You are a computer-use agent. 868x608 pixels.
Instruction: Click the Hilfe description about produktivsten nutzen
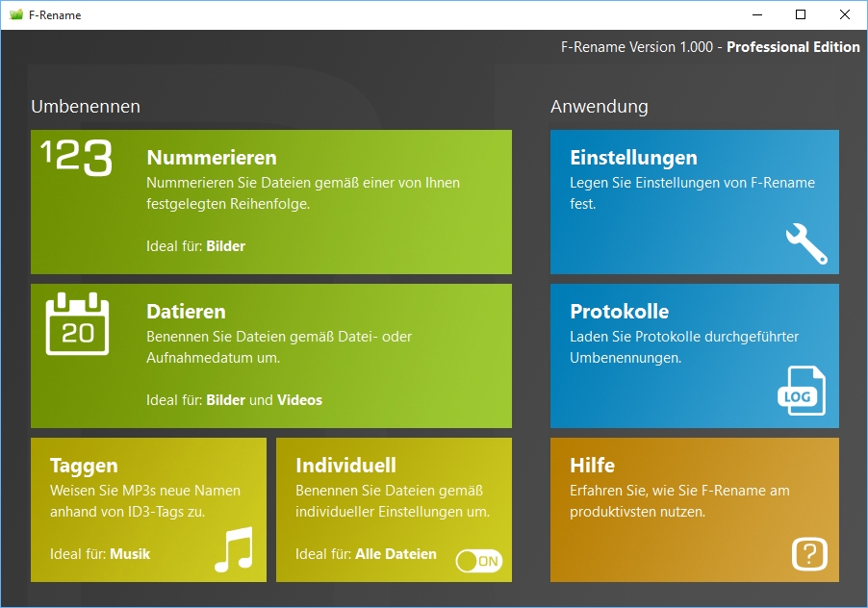point(679,501)
